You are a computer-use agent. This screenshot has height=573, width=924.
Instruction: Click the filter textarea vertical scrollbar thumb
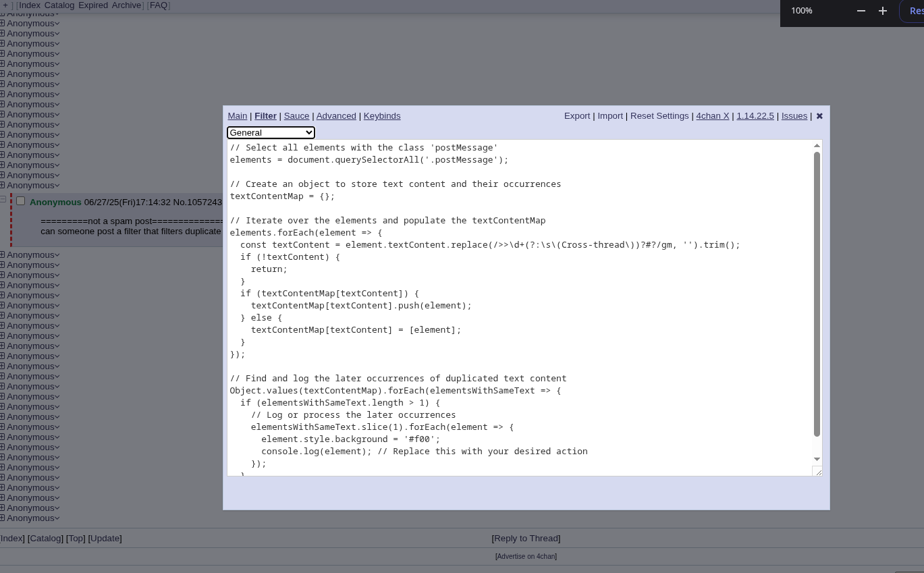tap(817, 294)
